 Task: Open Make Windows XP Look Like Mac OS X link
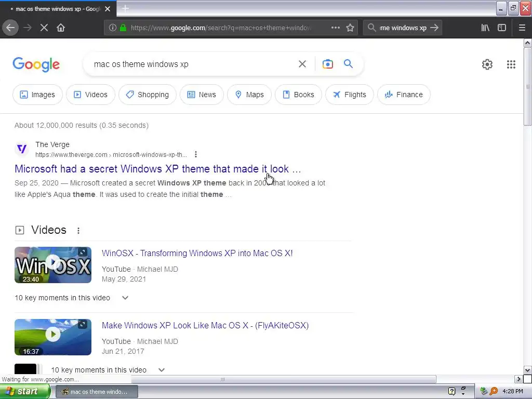coord(205,325)
